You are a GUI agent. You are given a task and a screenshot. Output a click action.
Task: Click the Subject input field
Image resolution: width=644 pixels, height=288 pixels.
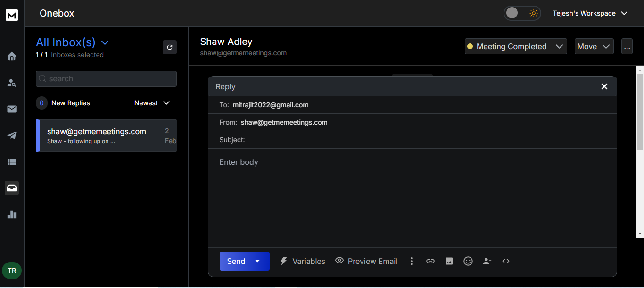click(330, 140)
